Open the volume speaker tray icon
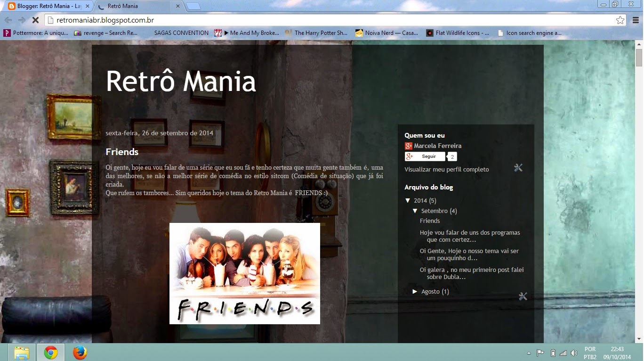644x361 pixels. (x=574, y=353)
